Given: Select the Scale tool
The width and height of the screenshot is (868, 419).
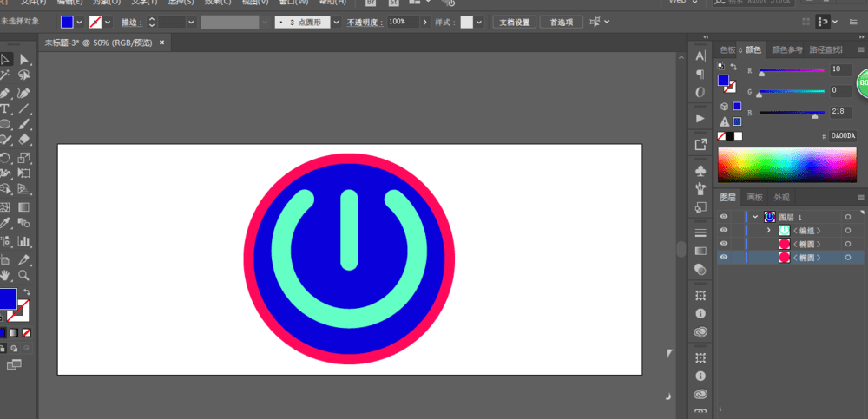Looking at the screenshot, I should click(x=23, y=158).
